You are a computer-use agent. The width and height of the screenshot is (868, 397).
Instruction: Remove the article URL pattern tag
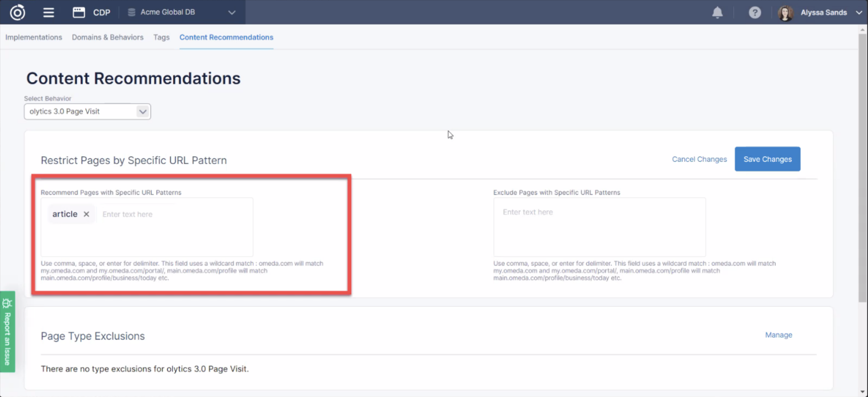tap(86, 214)
